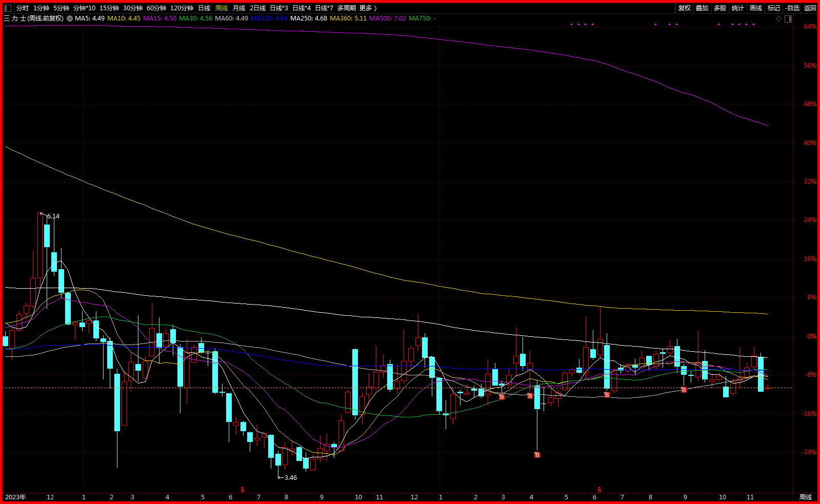Click the MA15: 4.50 indicator label
Image resolution: width=820 pixels, height=504 pixels.
[159, 18]
